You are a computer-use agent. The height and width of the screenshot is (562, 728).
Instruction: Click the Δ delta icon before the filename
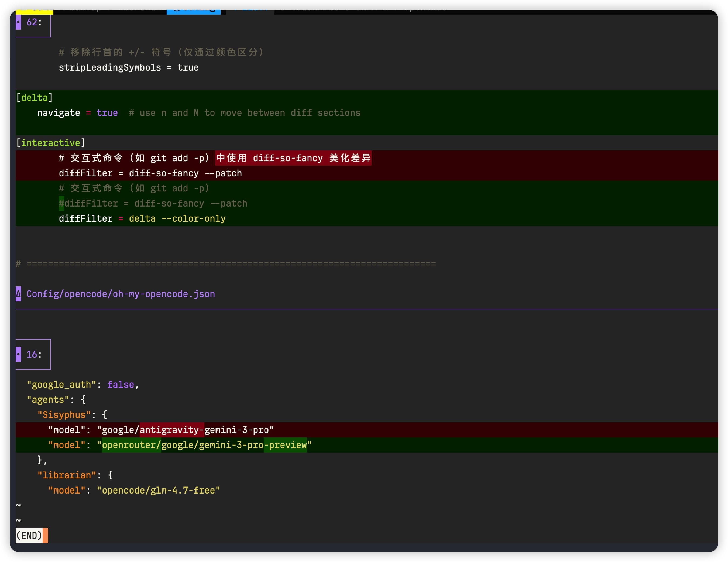(18, 294)
